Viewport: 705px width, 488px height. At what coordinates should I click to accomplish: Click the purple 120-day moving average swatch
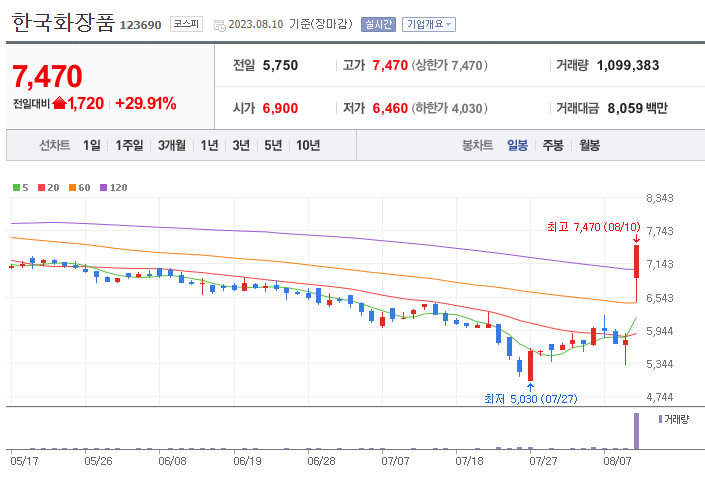point(103,188)
